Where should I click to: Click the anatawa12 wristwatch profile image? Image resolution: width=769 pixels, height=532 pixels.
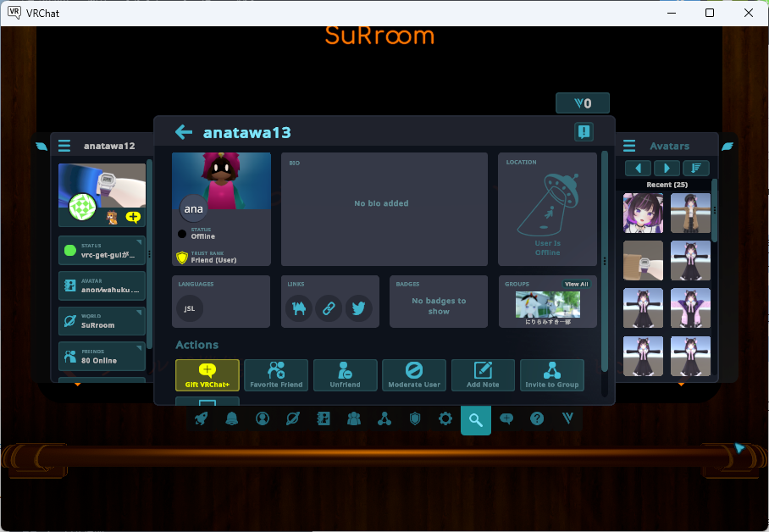click(102, 186)
